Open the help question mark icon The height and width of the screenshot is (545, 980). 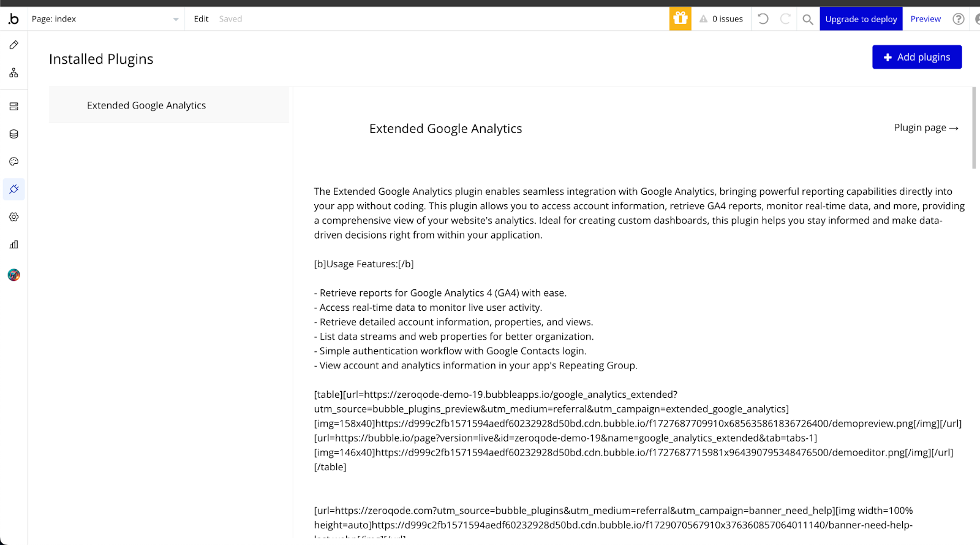(x=959, y=19)
